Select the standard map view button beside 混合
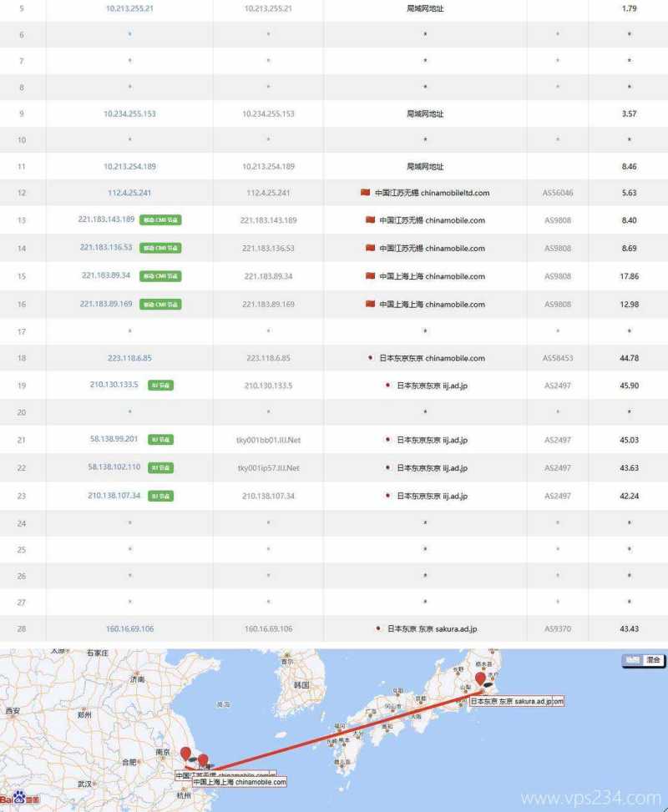This screenshot has height=812, width=668. tap(633, 660)
